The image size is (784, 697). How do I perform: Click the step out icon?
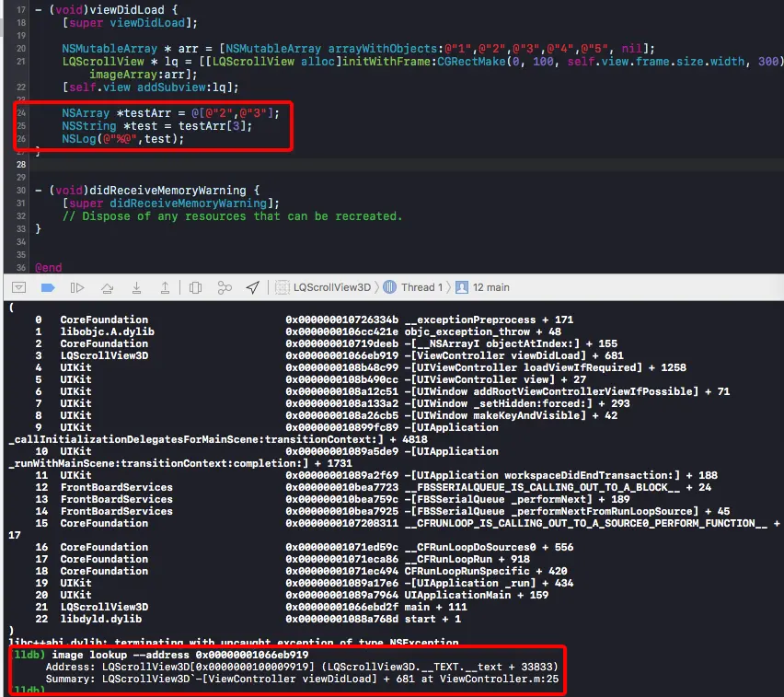[165, 287]
